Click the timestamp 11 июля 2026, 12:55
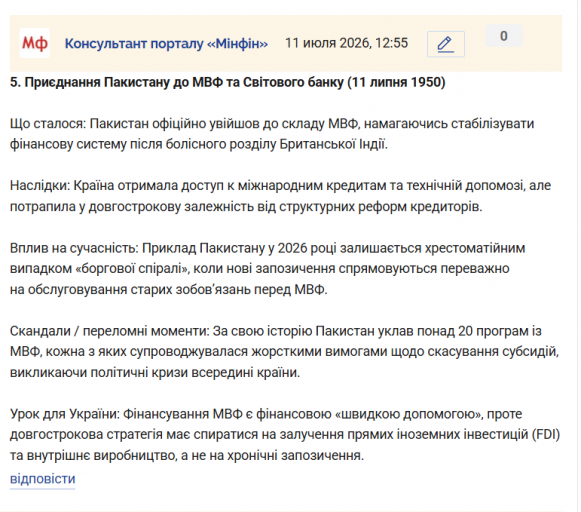 point(346,43)
